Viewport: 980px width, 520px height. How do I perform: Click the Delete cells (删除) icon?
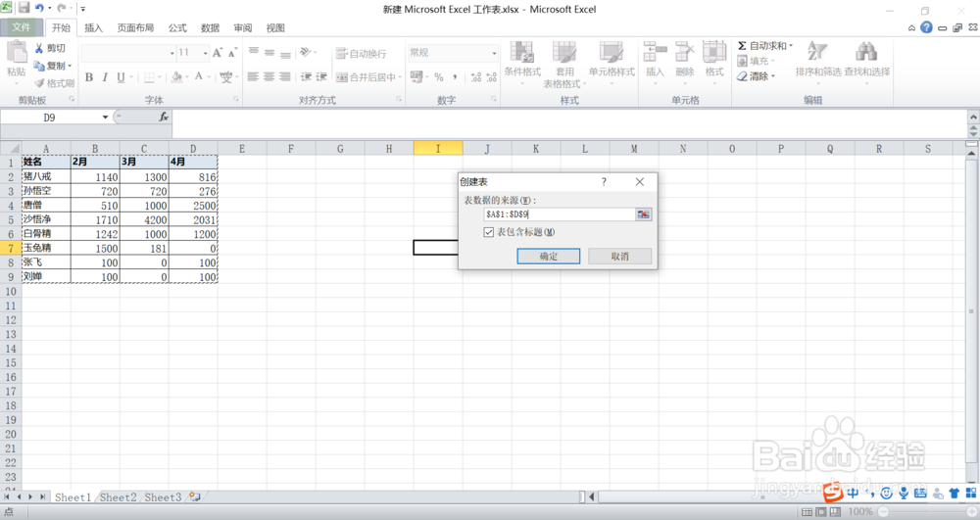click(x=684, y=53)
